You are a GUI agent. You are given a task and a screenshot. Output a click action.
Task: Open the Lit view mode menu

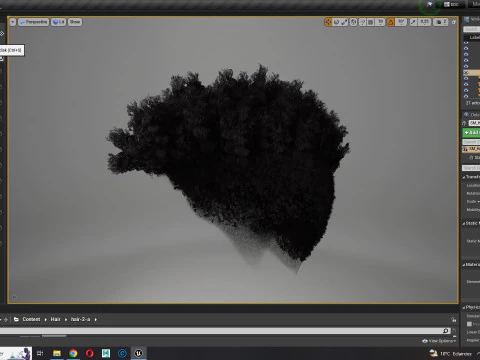tap(58, 22)
